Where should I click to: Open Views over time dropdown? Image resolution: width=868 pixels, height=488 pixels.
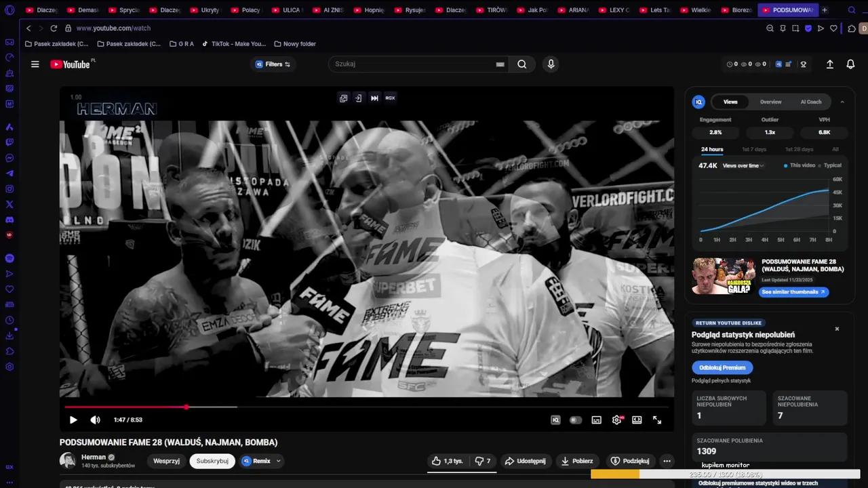[743, 165]
